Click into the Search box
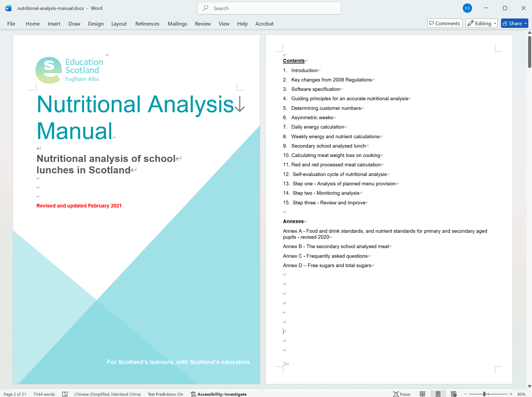Viewport: 532px width, 397px height. (x=269, y=8)
